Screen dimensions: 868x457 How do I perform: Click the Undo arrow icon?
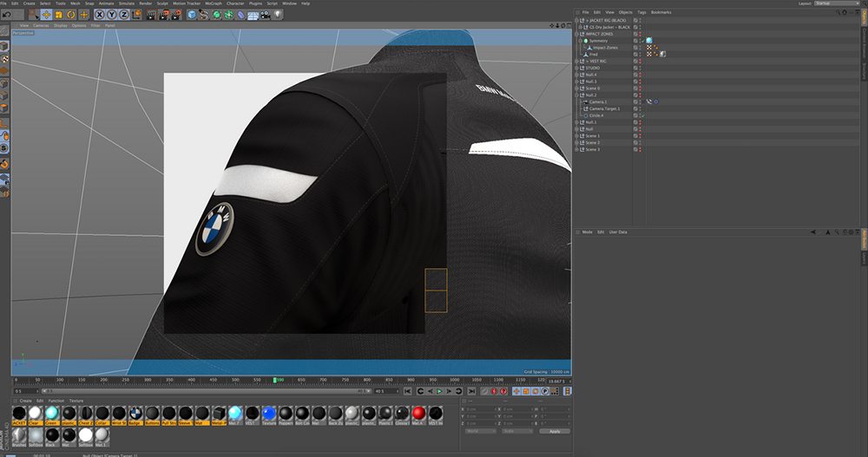click(x=7, y=15)
